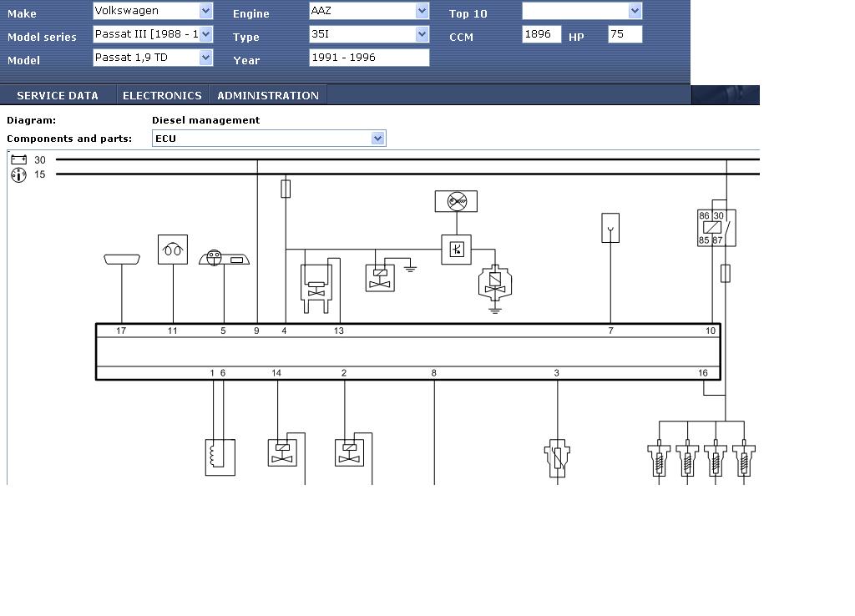Click the warning lamp symbol at top center
Viewport: 855px width, 616px height.
coord(457,201)
